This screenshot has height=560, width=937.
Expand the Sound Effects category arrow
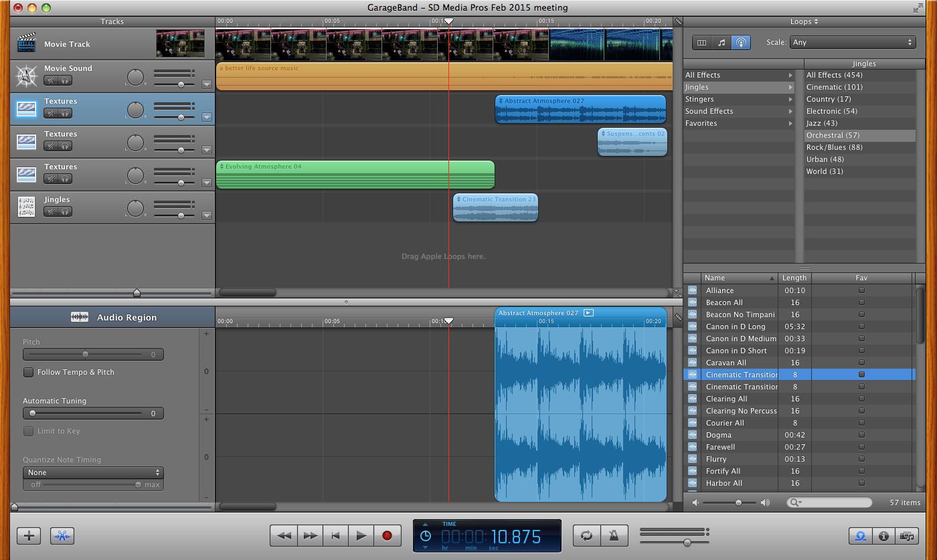pos(790,111)
